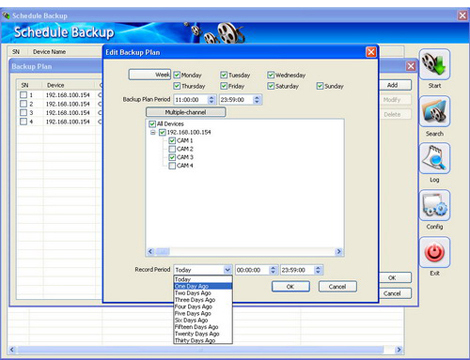This screenshot has width=470, height=360.
Task: Enable the CAM 2 checkbox
Action: coord(172,149)
